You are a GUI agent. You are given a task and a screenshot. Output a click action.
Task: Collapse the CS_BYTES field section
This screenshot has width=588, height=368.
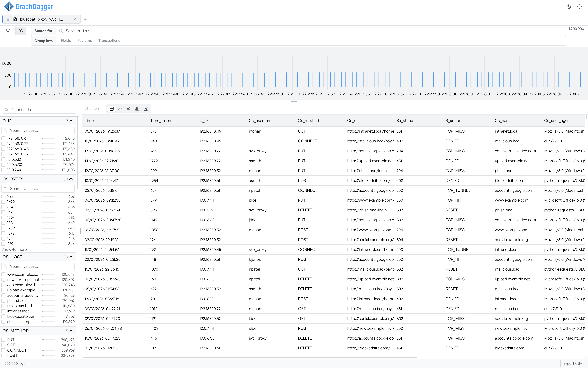71,179
